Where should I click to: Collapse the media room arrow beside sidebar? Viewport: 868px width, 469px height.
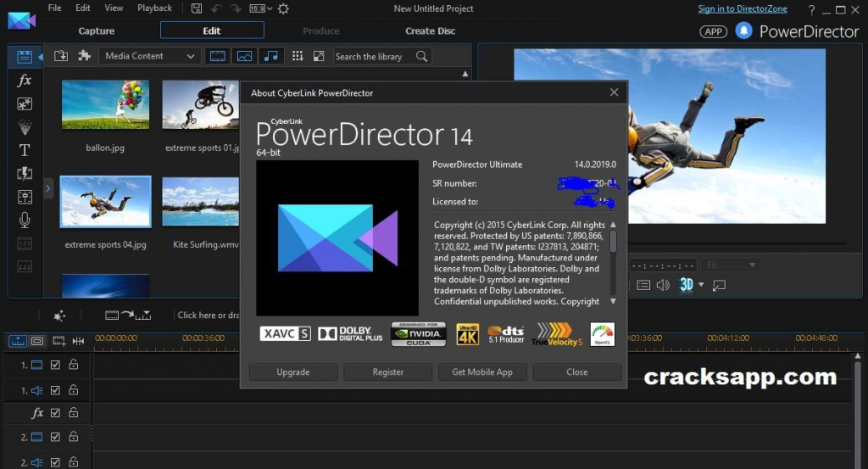[x=41, y=57]
